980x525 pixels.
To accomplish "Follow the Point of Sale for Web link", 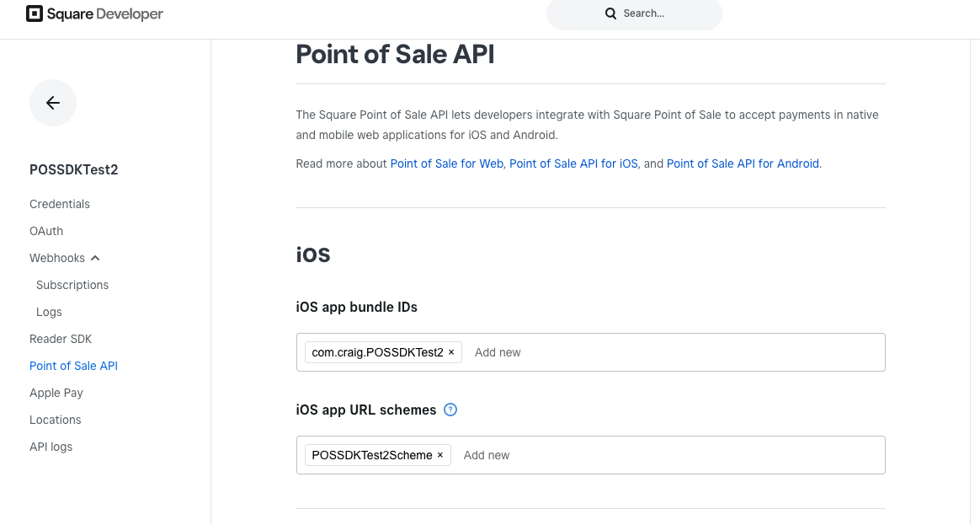I will click(x=446, y=163).
